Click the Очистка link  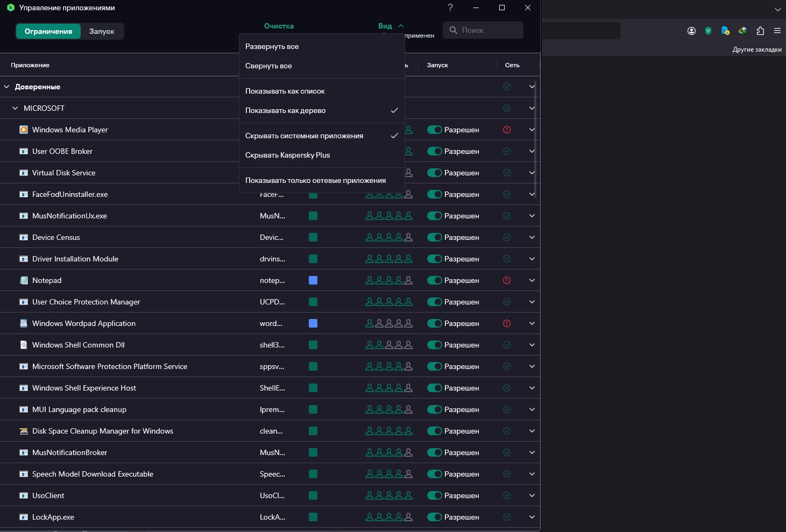pos(279,26)
